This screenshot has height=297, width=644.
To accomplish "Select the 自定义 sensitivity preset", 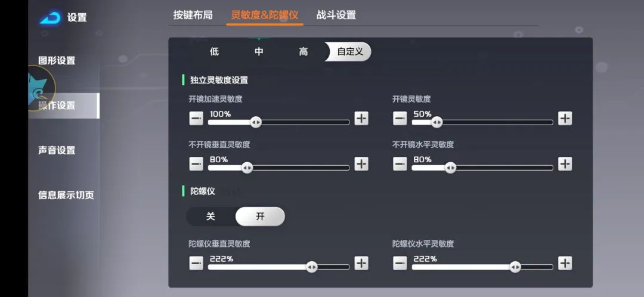I will point(350,52).
